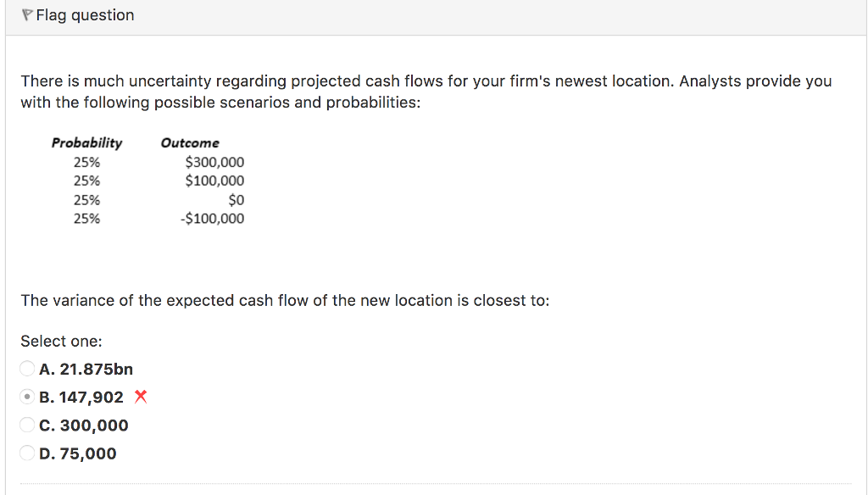868x495 pixels.
Task: Click answer option A. 21.875bn
Action: click(x=85, y=369)
